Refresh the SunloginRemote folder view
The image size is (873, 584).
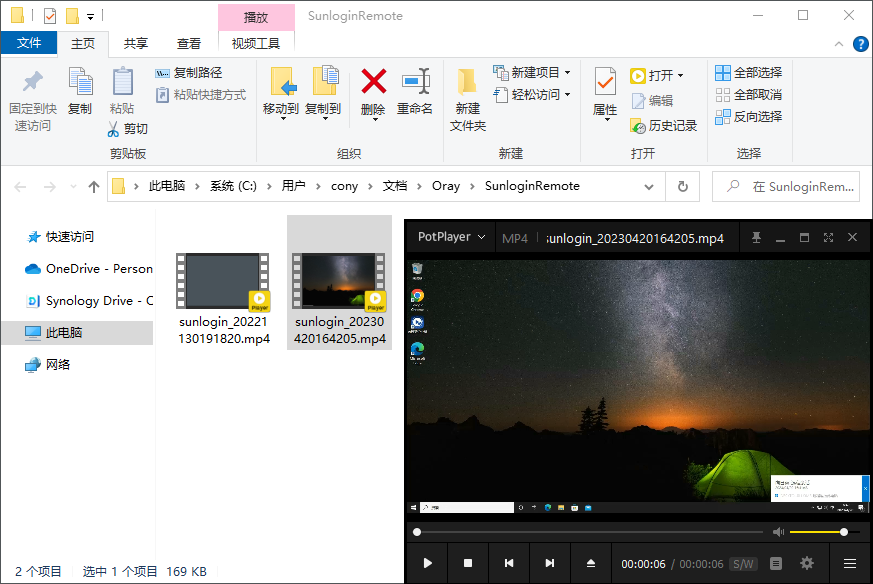[x=683, y=187]
